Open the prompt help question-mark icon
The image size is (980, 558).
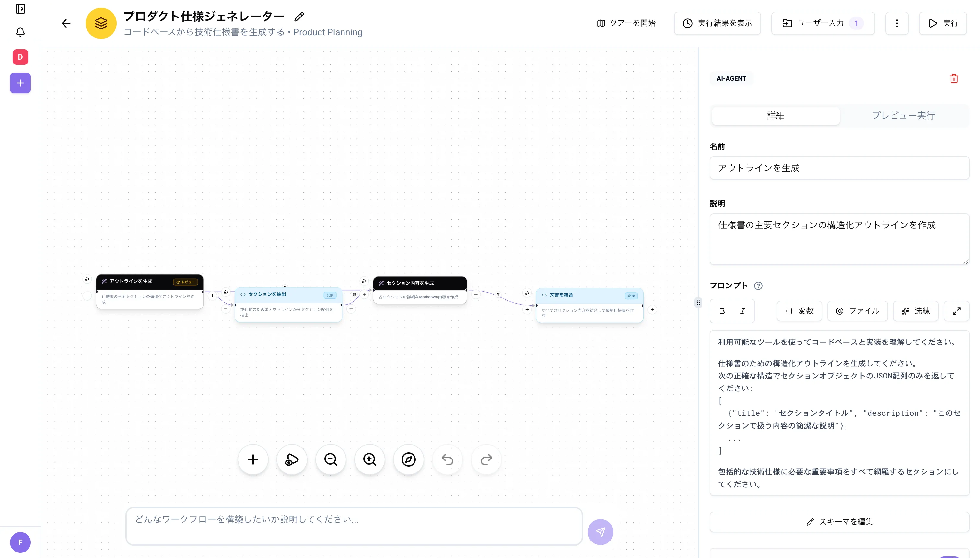758,286
